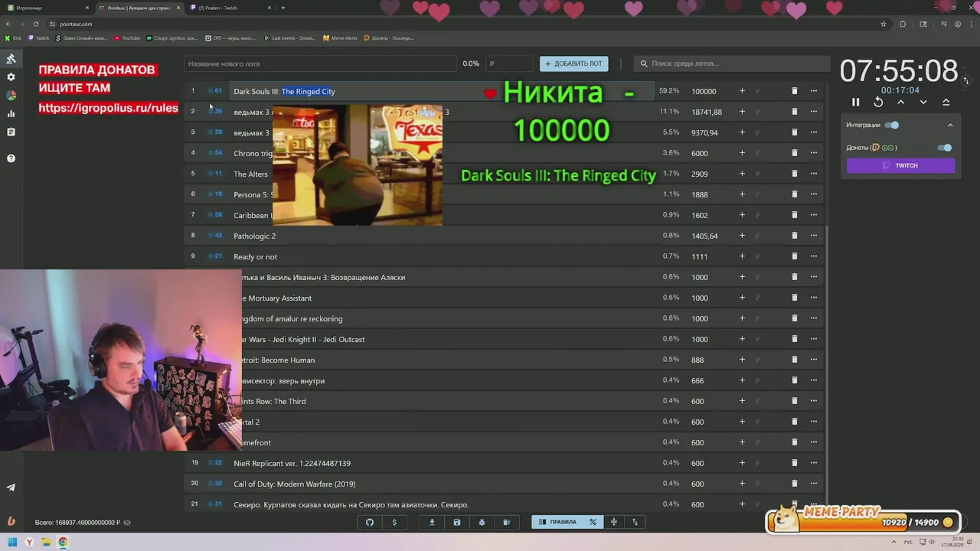Image resolution: width=980 pixels, height=551 pixels.
Task: Open the YouTube bookmark
Action: (127, 37)
